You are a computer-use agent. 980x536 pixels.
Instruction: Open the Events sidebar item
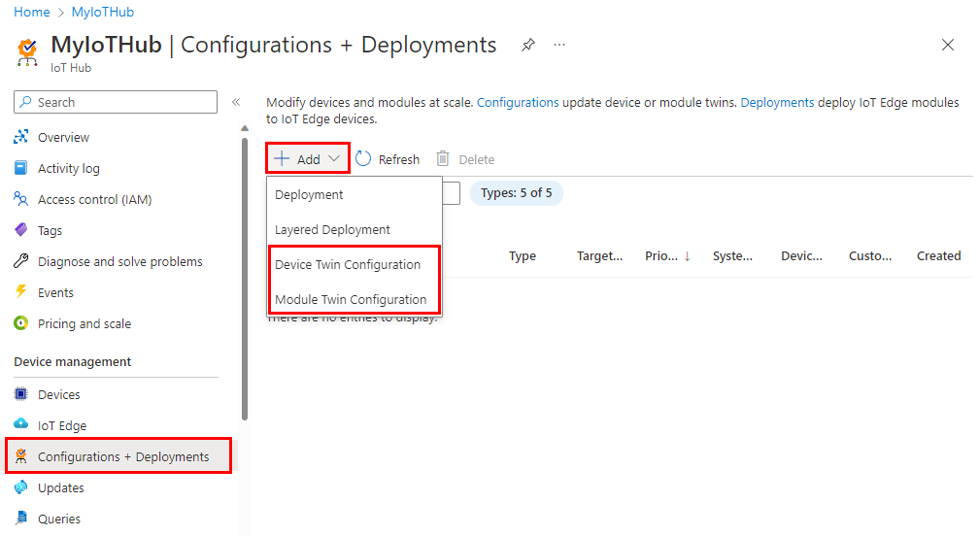pos(55,292)
